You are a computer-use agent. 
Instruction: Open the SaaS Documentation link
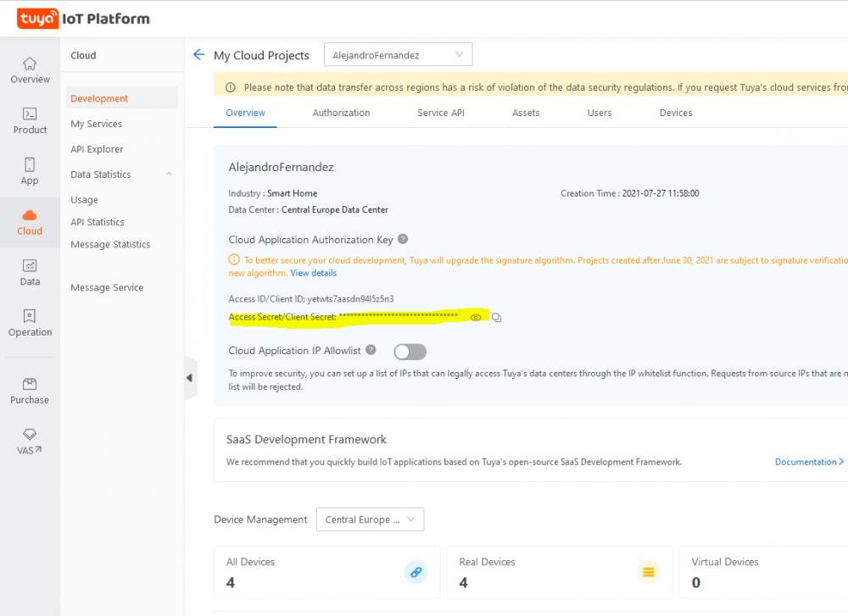(x=809, y=462)
